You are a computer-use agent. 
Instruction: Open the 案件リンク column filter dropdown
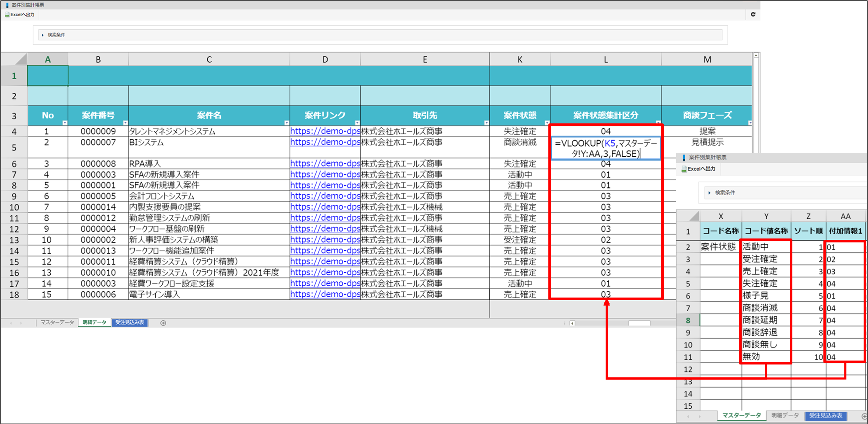357,123
